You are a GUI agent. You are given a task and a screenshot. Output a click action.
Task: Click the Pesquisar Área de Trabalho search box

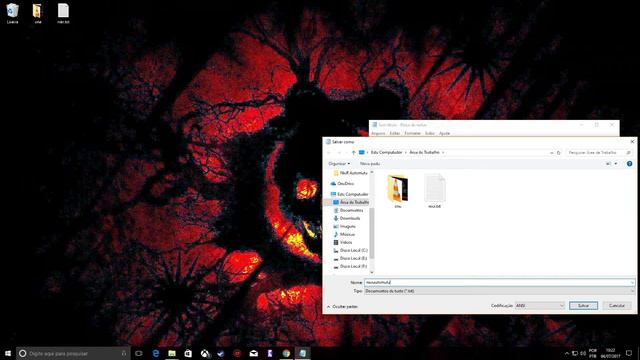[x=599, y=153]
